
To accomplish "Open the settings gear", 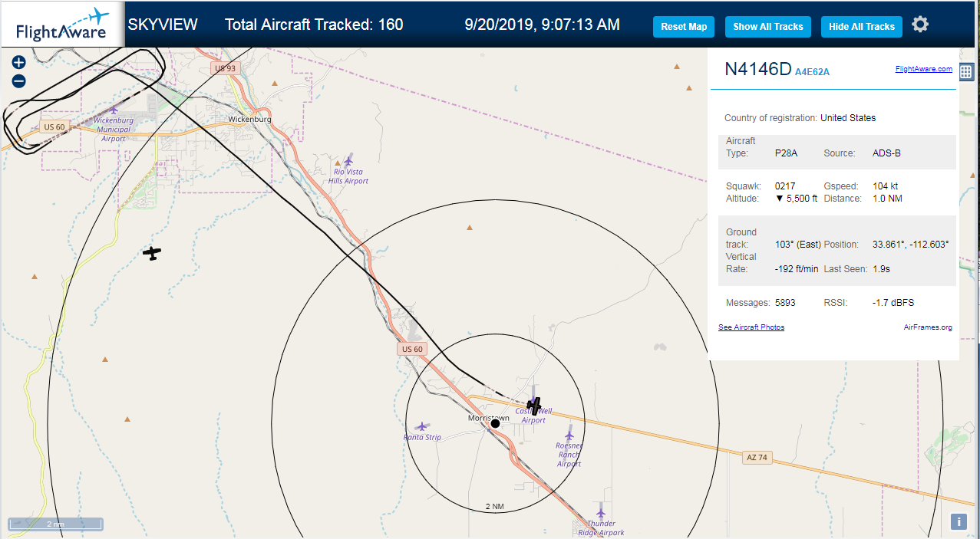I will (920, 25).
